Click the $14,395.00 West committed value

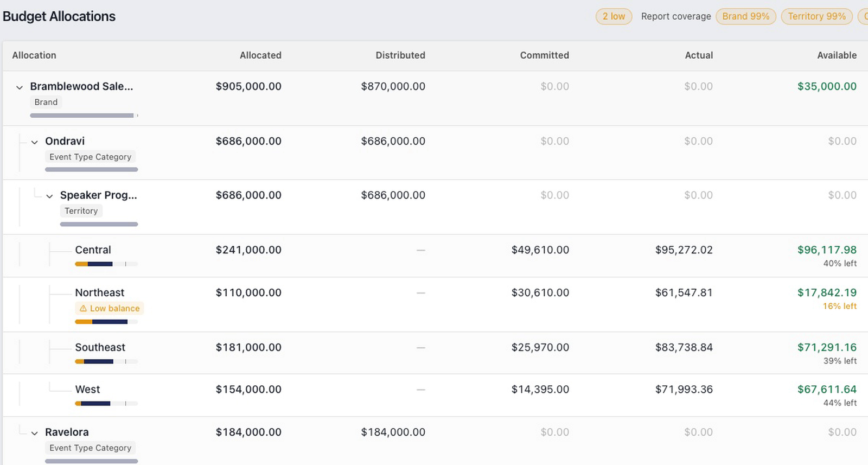click(x=540, y=390)
